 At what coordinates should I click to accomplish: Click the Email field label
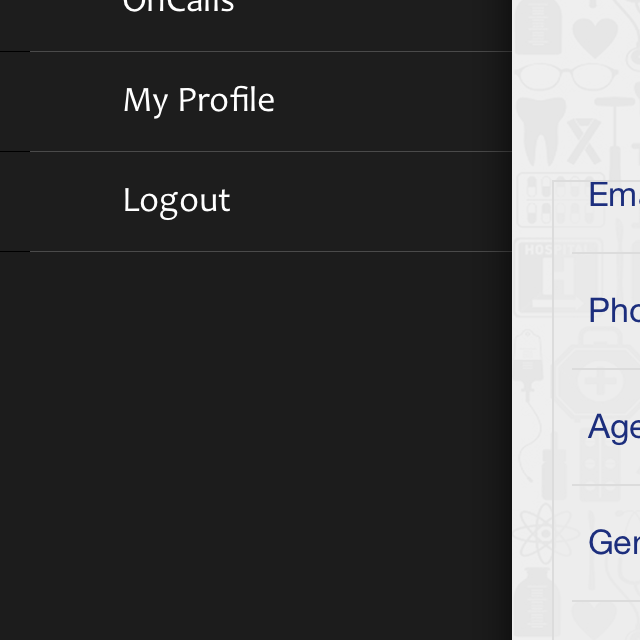[614, 195]
